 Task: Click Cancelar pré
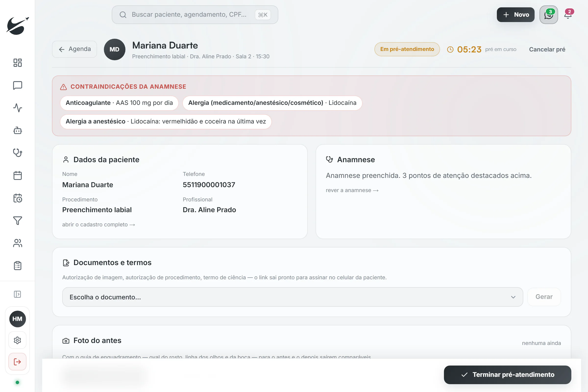547,49
